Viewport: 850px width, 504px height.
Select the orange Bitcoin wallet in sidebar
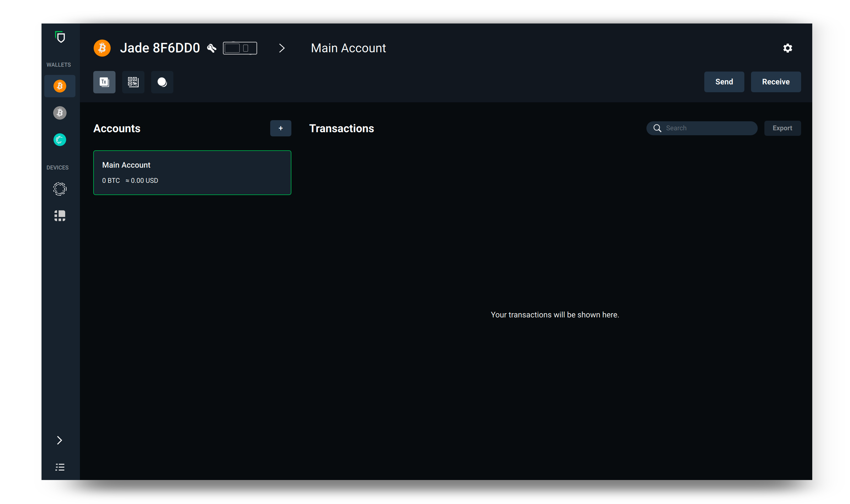pos(60,86)
